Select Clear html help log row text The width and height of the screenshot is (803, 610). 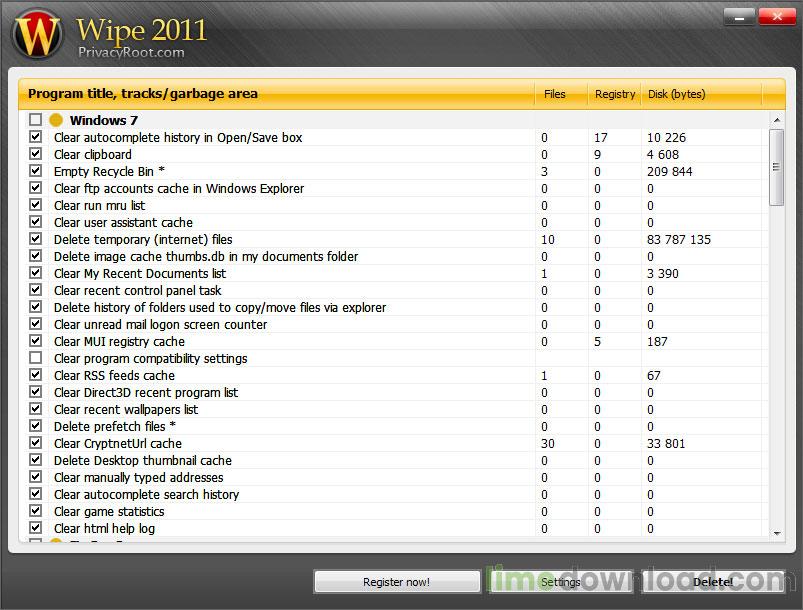(x=104, y=529)
